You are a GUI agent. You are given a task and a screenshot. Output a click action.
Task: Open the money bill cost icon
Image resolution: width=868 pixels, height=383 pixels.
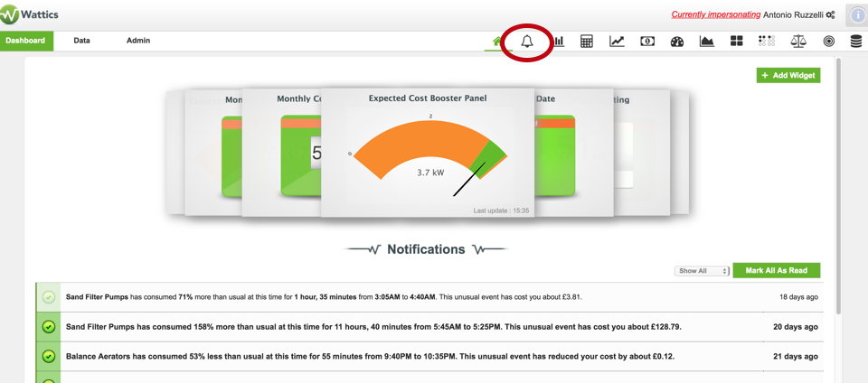coord(647,41)
